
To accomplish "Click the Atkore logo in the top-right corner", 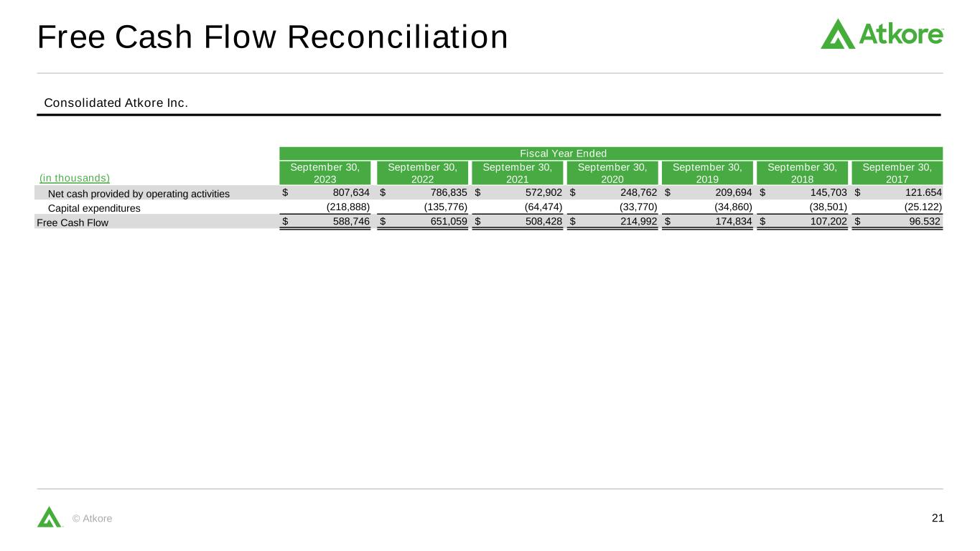I will tap(882, 34).
